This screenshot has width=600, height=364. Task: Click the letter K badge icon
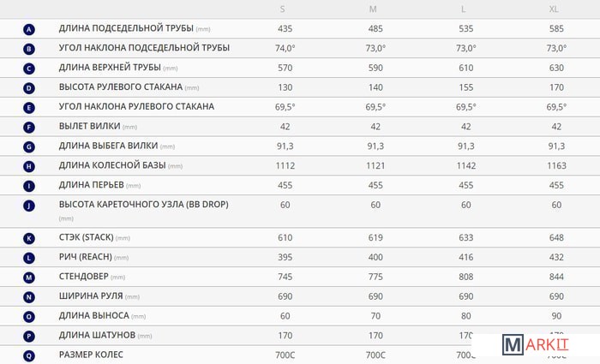coord(30,238)
